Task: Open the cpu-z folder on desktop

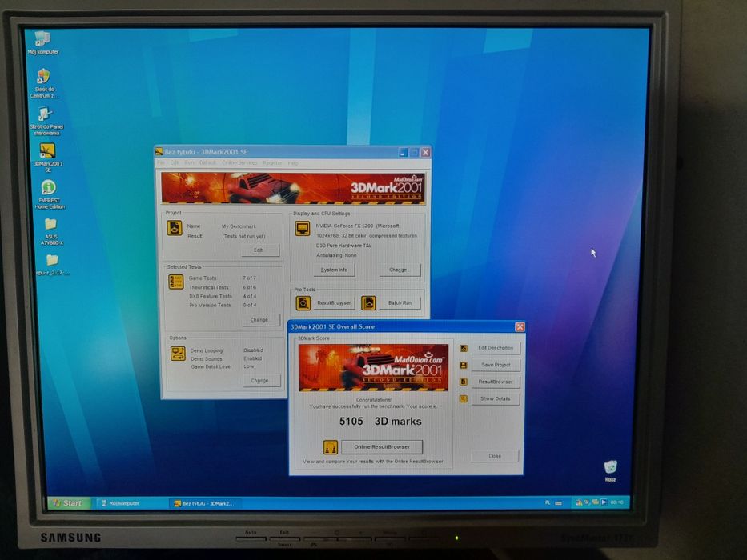Action: 52,265
